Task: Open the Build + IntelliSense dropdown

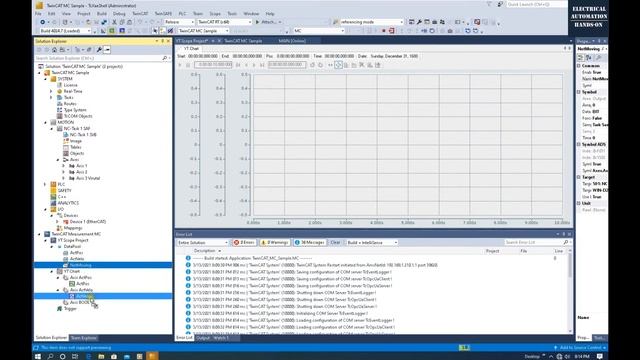Action: pyautogui.click(x=372, y=242)
